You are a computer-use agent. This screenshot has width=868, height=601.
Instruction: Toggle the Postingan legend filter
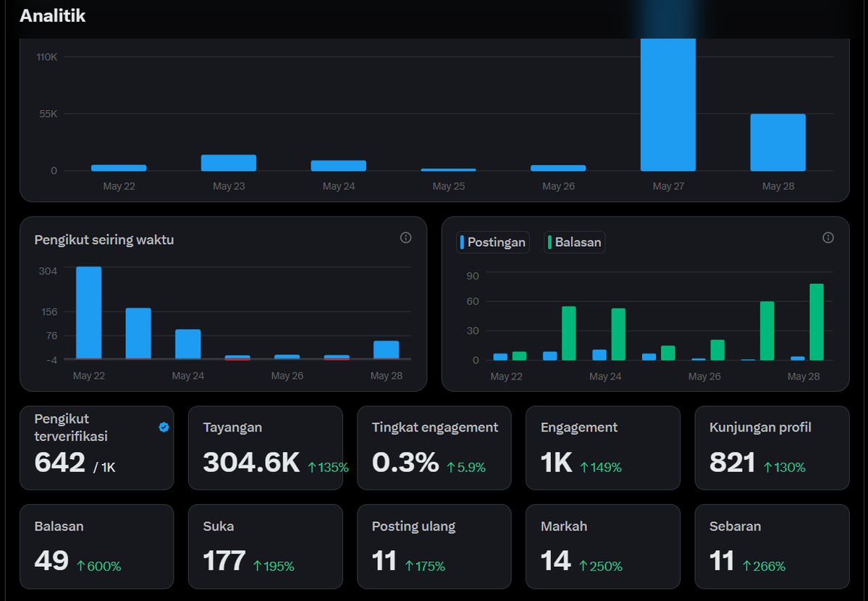[x=493, y=242]
